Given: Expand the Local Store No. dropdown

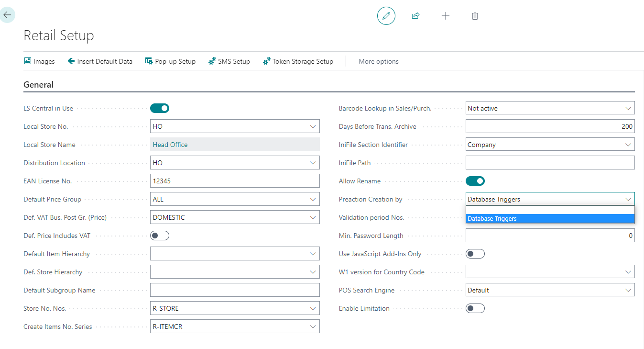Looking at the screenshot, I should pyautogui.click(x=313, y=127).
